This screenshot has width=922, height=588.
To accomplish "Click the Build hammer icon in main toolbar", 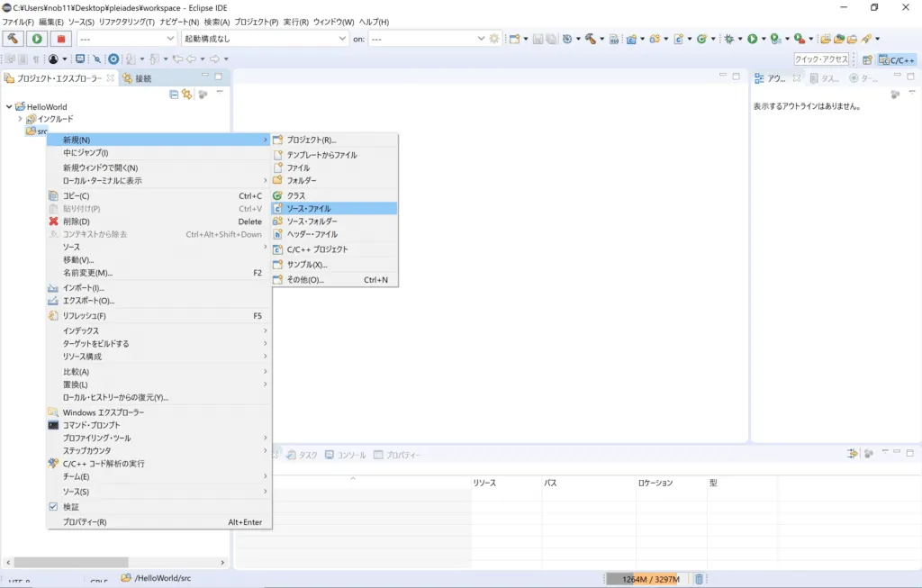I will [x=591, y=39].
